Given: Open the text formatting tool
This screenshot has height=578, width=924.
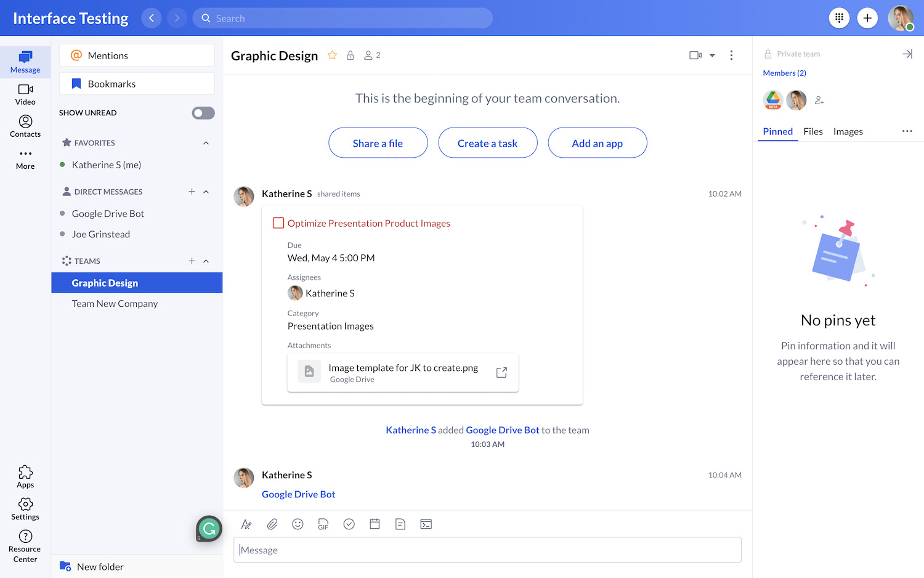Looking at the screenshot, I should coord(246,524).
